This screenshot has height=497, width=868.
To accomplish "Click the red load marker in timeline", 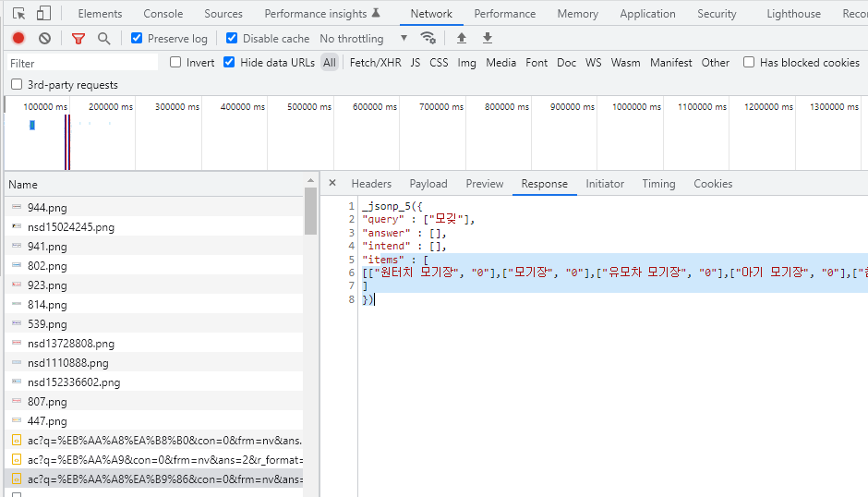I will tap(69, 142).
